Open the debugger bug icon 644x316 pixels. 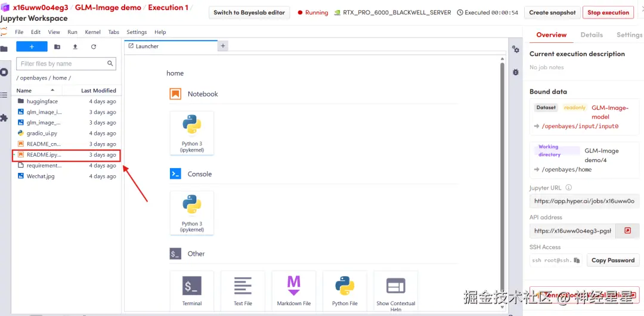[515, 72]
